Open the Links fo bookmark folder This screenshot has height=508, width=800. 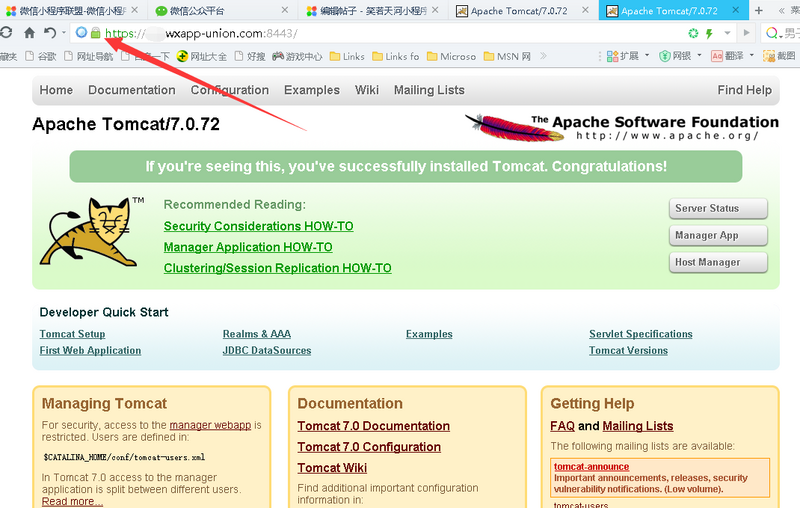395,56
